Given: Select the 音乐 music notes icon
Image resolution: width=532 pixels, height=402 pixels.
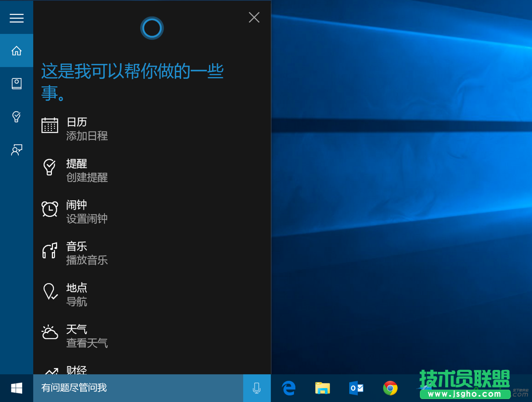Looking at the screenshot, I should [x=49, y=250].
